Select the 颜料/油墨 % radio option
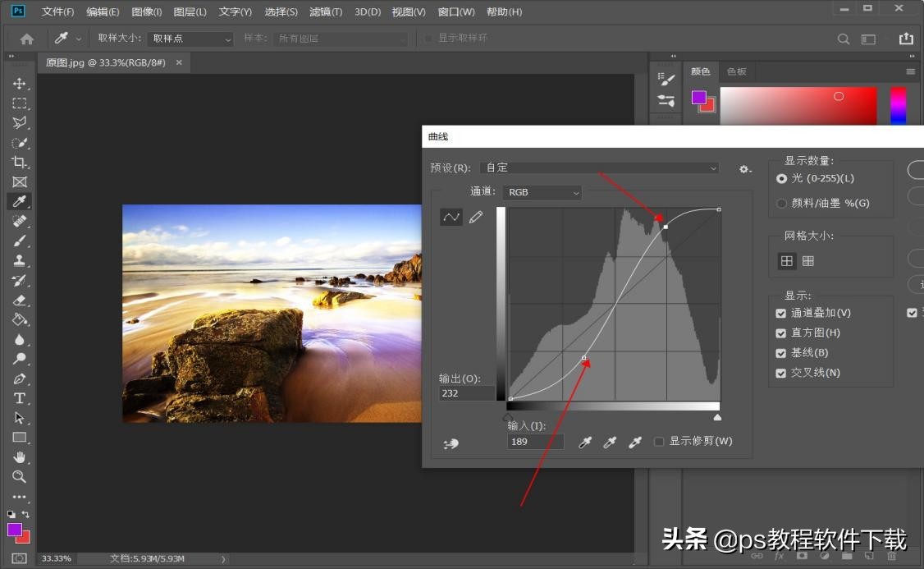This screenshot has width=924, height=569. point(781,204)
